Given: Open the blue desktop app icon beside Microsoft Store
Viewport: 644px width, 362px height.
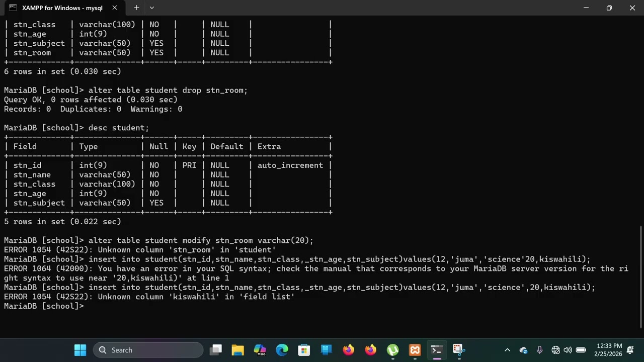Looking at the screenshot, I should (x=326, y=350).
